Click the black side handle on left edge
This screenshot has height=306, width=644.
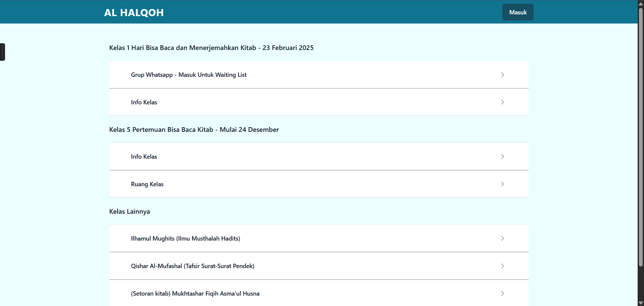tap(2, 52)
